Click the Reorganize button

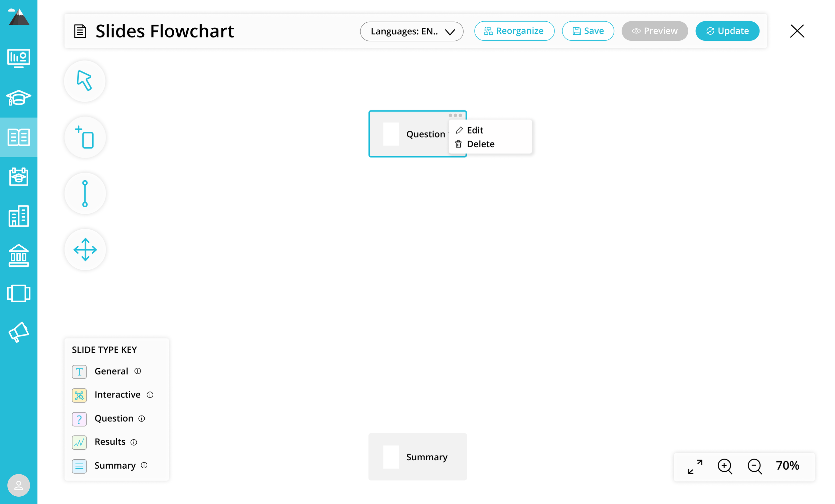point(514,31)
